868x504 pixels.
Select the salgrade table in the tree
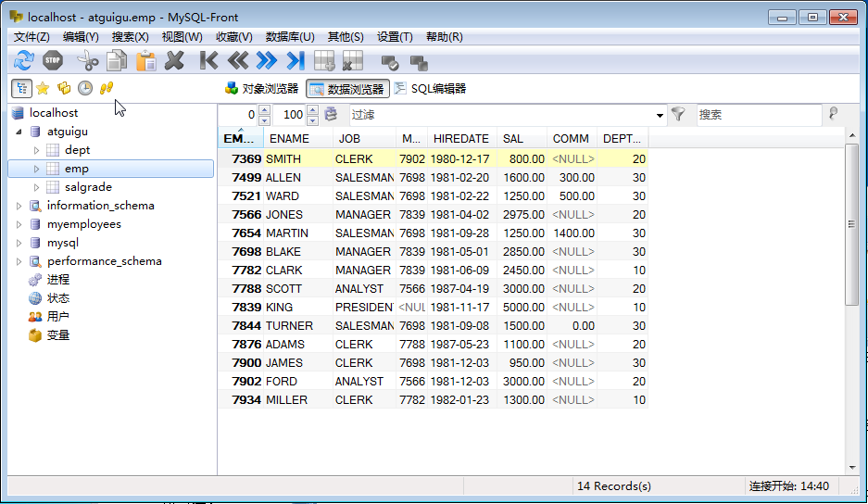(88, 187)
